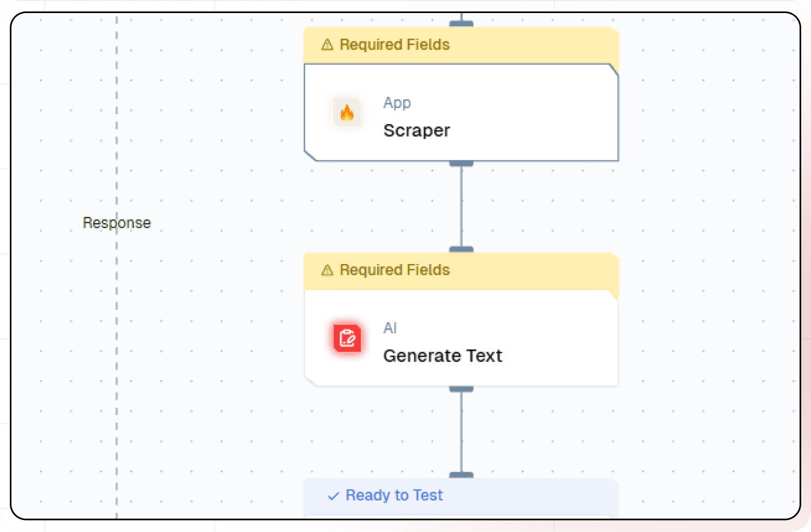Click the connector handle above the Ready to Test step
The height and width of the screenshot is (532, 811).
(462, 474)
